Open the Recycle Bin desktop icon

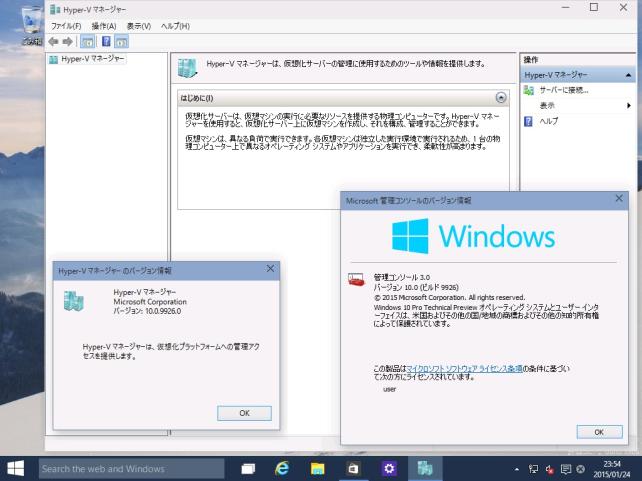coord(32,25)
